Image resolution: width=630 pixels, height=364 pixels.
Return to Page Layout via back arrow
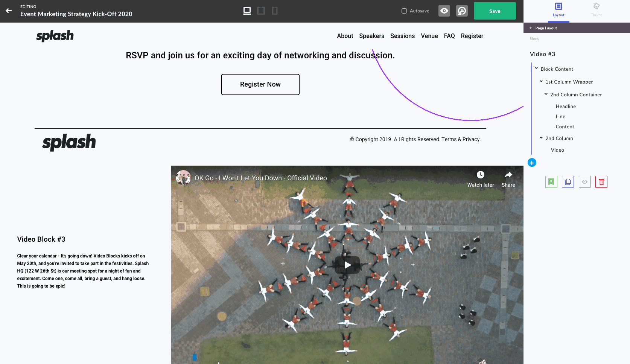coord(531,28)
